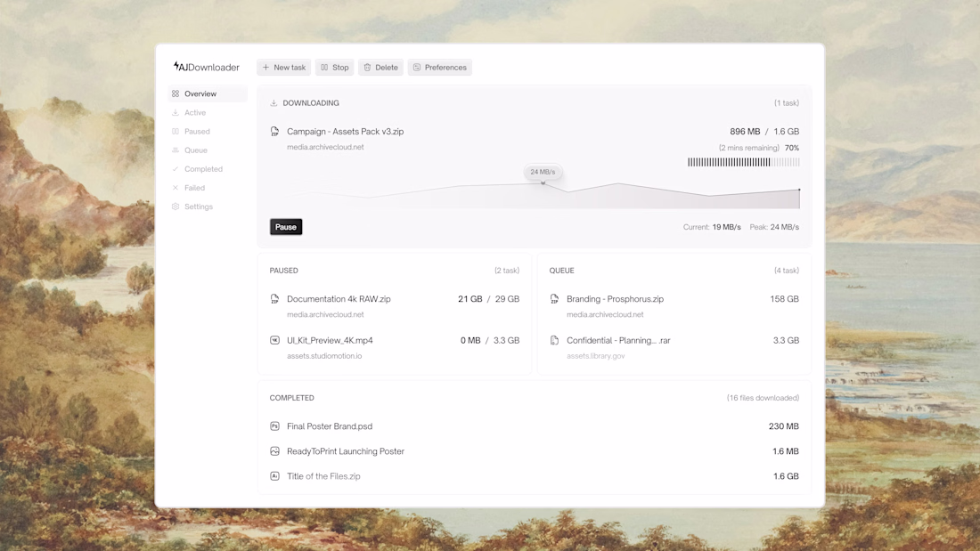Screen dimensions: 980x551
Task: Select Confidential - Planning… .rar in queue
Action: (x=674, y=347)
